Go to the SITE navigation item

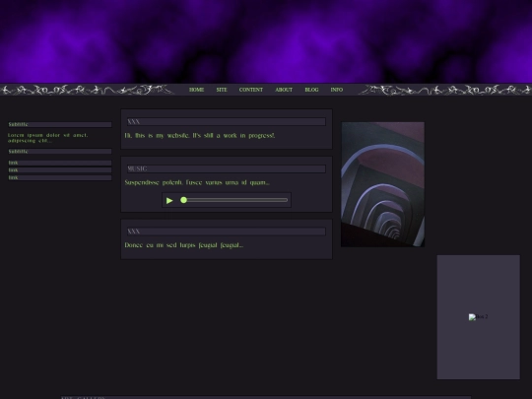click(222, 90)
